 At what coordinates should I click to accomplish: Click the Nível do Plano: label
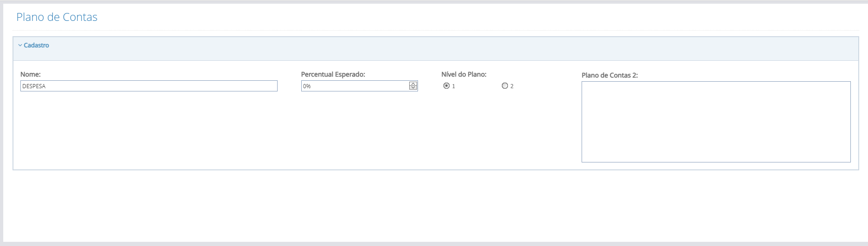point(463,74)
